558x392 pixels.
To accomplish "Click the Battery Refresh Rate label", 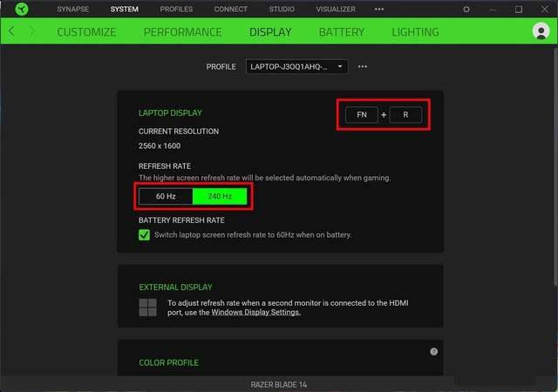I will [181, 220].
